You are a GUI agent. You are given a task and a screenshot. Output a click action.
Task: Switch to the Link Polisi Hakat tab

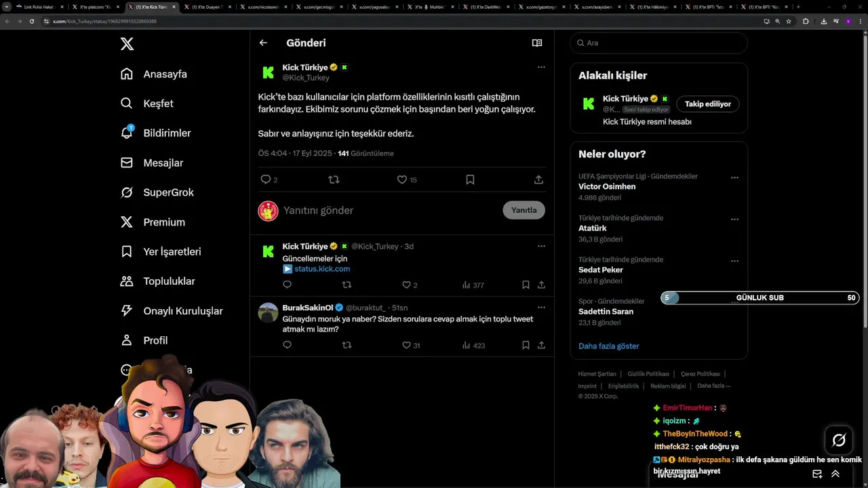[x=40, y=7]
